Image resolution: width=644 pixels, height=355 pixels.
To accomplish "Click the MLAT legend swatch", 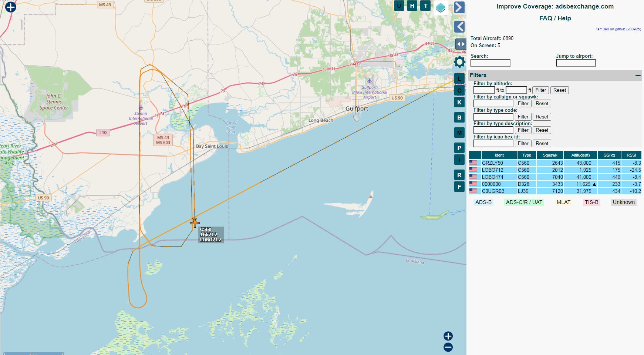I will click(x=563, y=202).
